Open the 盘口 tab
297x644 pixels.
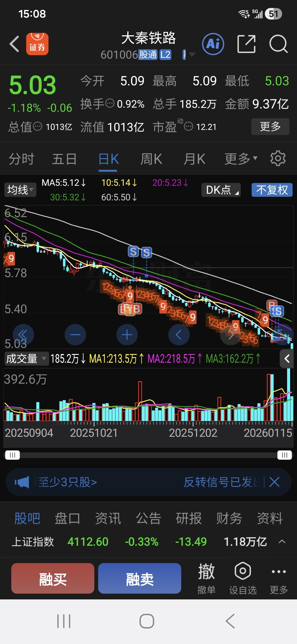67,519
